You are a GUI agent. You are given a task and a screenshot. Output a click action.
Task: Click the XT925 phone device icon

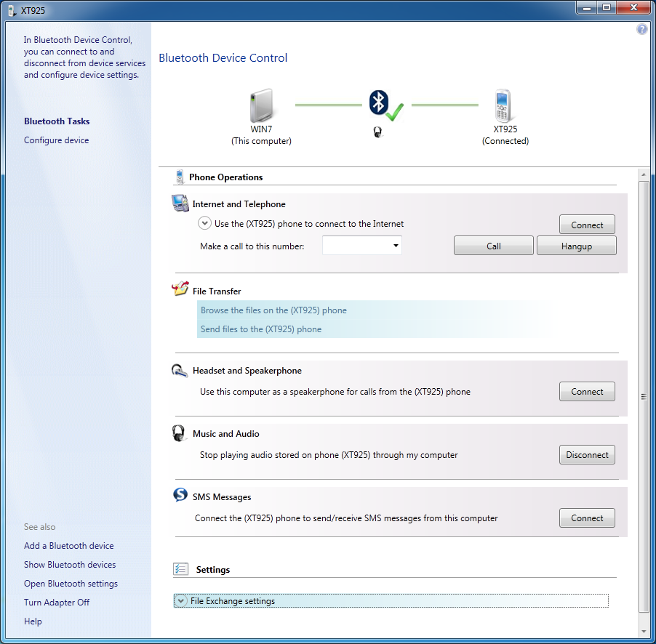coord(503,105)
